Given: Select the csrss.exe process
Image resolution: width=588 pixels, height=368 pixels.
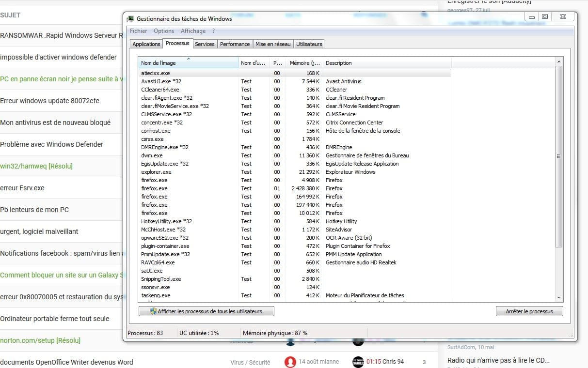Looking at the screenshot, I should tap(294, 139).
